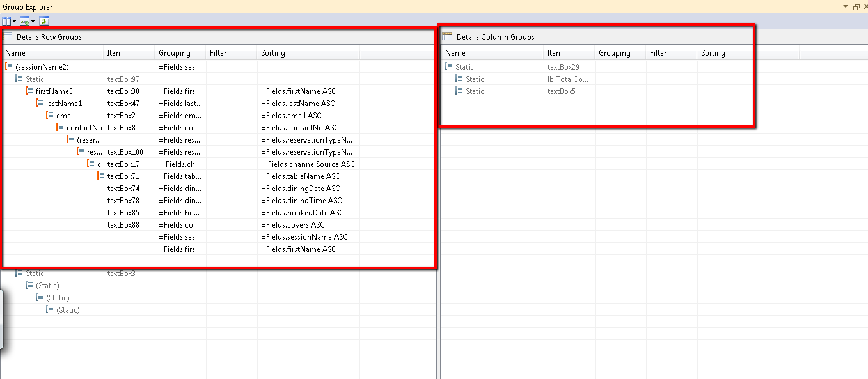This screenshot has height=379, width=868.
Task: Click the group icon beside lastName1
Action: tap(40, 103)
